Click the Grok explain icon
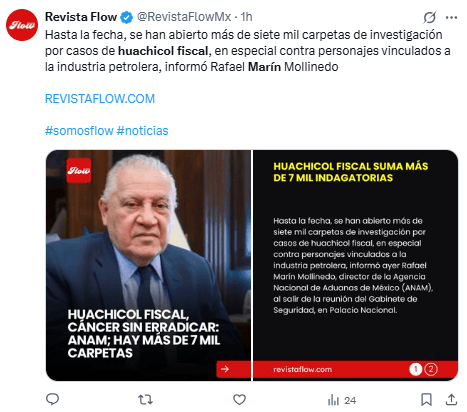The height and width of the screenshot is (412, 467). point(430,17)
